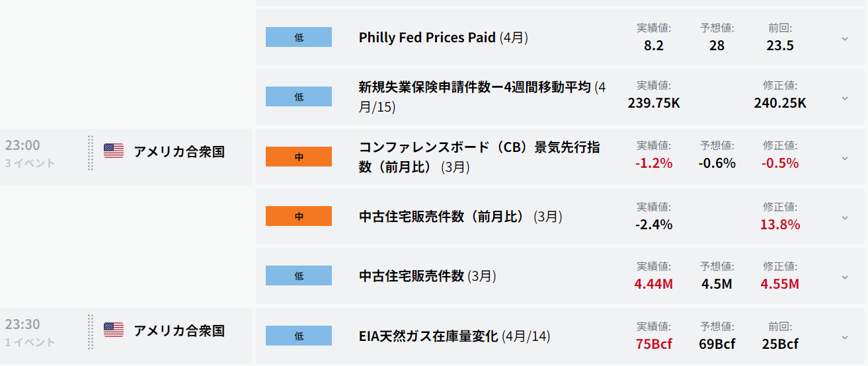868x366 pixels.
Task: Open the EIA天然ガス在庫量変化 event
Action: 455,336
